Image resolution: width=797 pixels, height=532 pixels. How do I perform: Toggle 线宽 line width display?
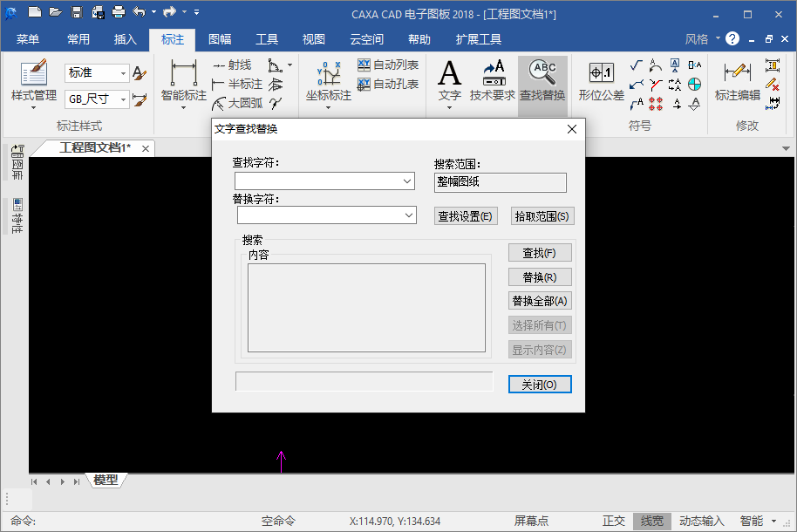[651, 521]
